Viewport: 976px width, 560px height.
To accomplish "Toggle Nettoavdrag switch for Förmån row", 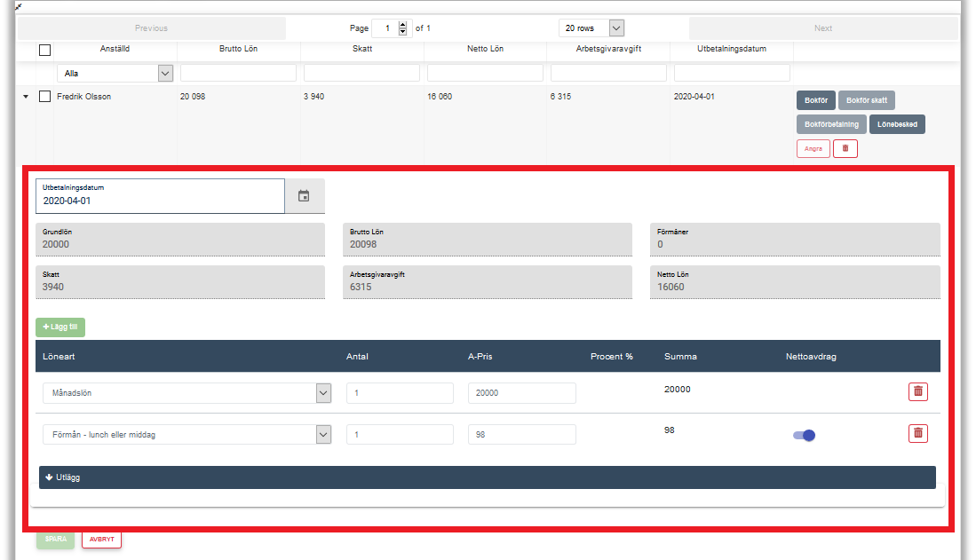I will 804,435.
